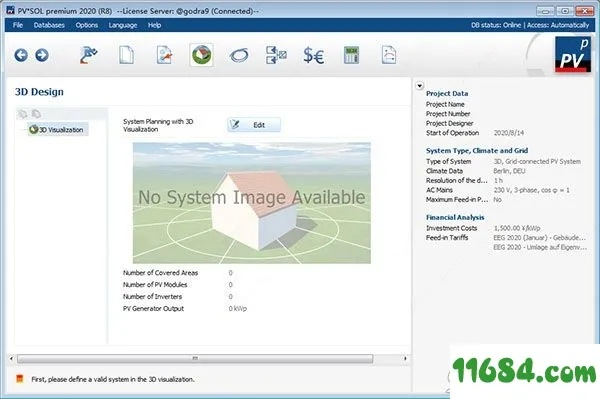Click the 'PV Generator Output' label
Image resolution: width=600 pixels, height=399 pixels.
click(x=153, y=308)
